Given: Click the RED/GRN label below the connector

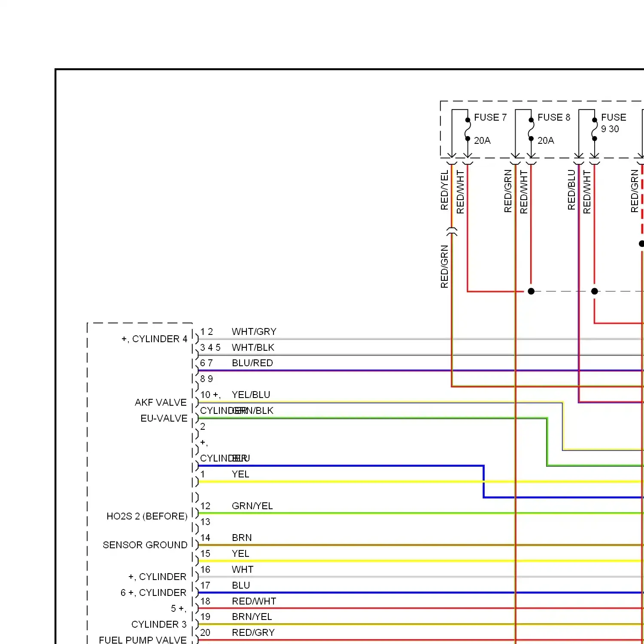Looking at the screenshot, I should click(444, 267).
